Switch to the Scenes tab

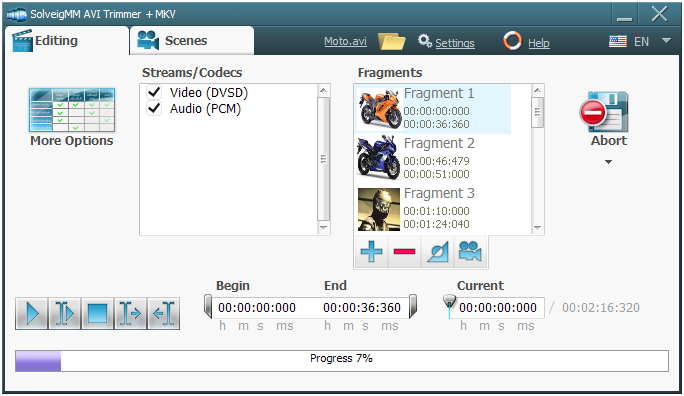[192, 41]
